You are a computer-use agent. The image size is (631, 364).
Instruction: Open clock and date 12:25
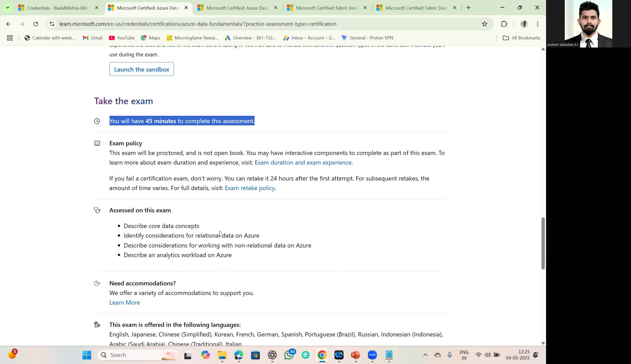tap(517, 355)
